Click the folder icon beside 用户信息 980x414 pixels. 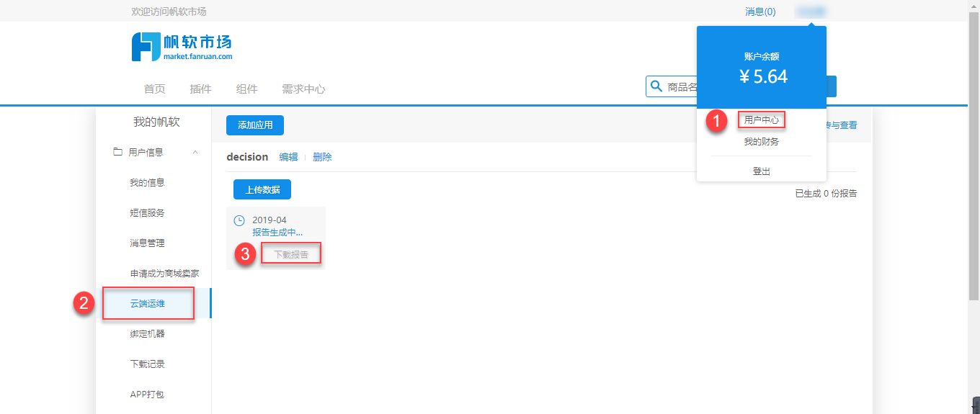[x=117, y=152]
